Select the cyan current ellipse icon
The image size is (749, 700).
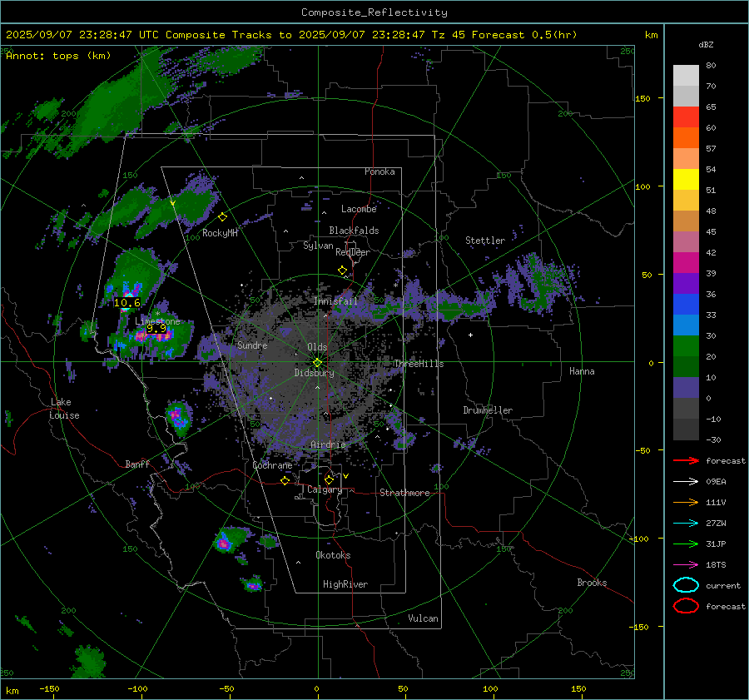686,585
